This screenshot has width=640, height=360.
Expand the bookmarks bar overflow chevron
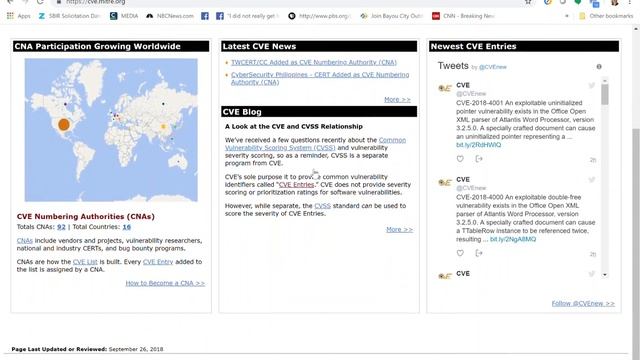(567, 16)
